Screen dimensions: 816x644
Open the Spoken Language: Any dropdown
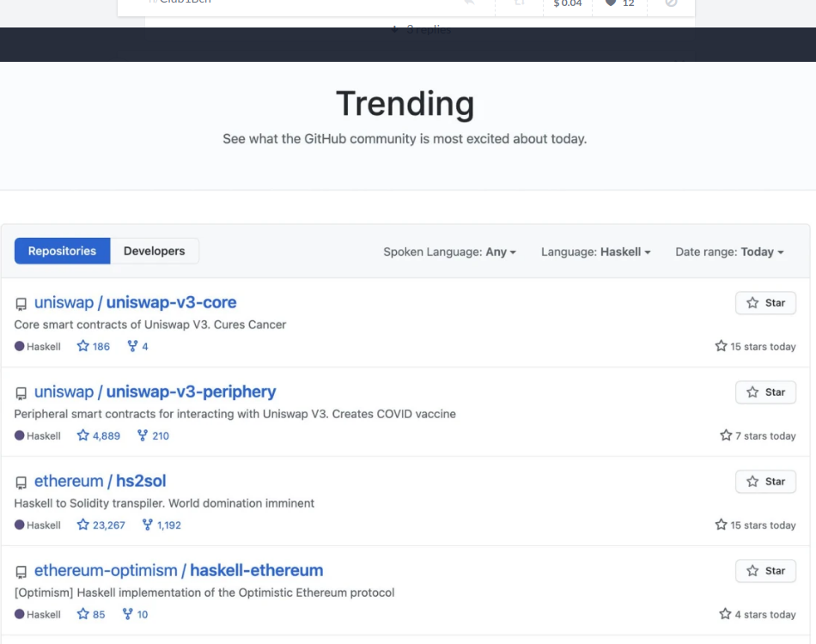(x=449, y=252)
